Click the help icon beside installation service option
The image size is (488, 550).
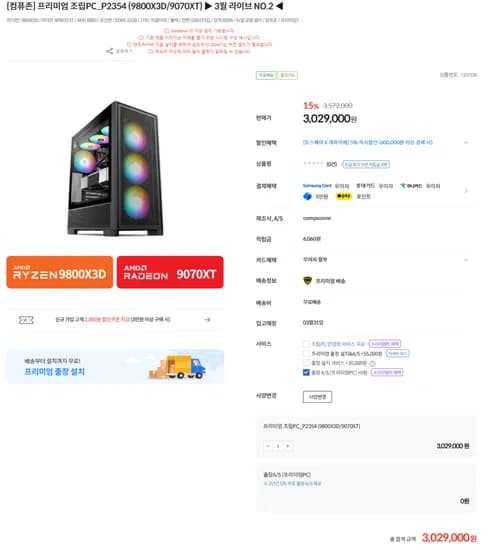click(373, 363)
